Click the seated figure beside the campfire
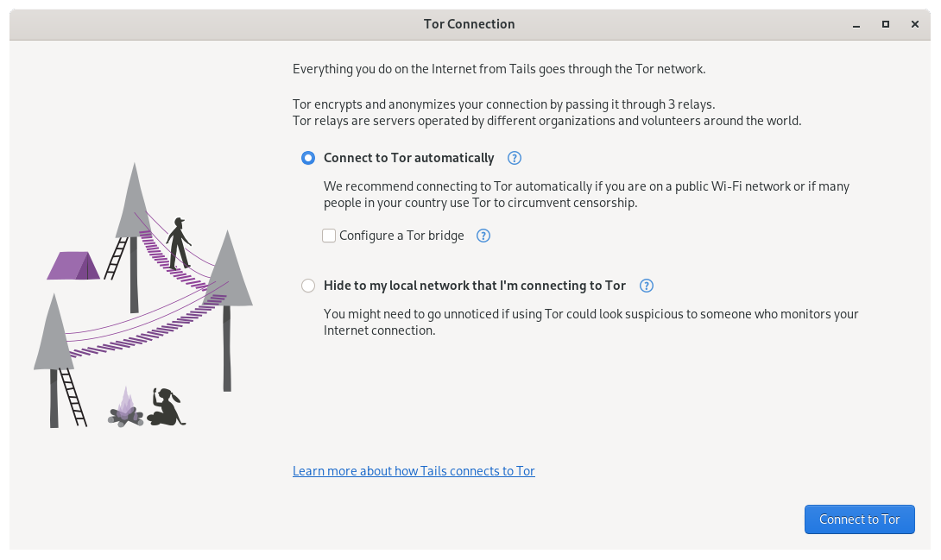 point(164,408)
